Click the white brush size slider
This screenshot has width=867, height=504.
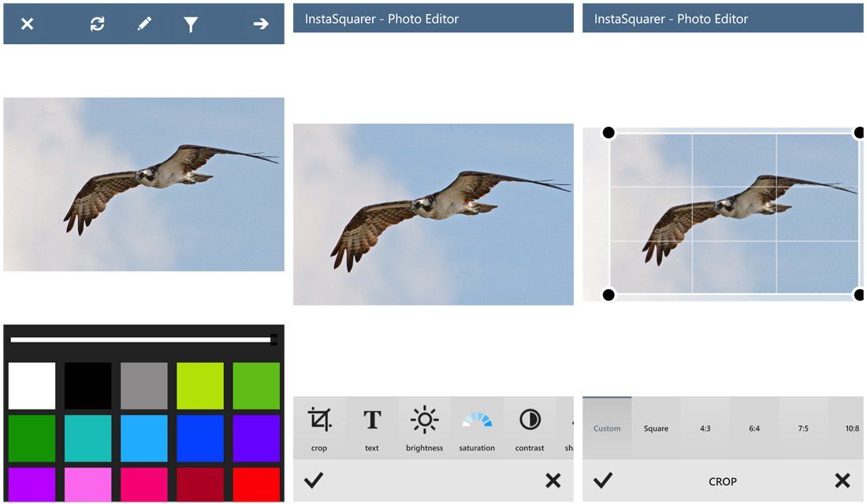pyautogui.click(x=142, y=339)
